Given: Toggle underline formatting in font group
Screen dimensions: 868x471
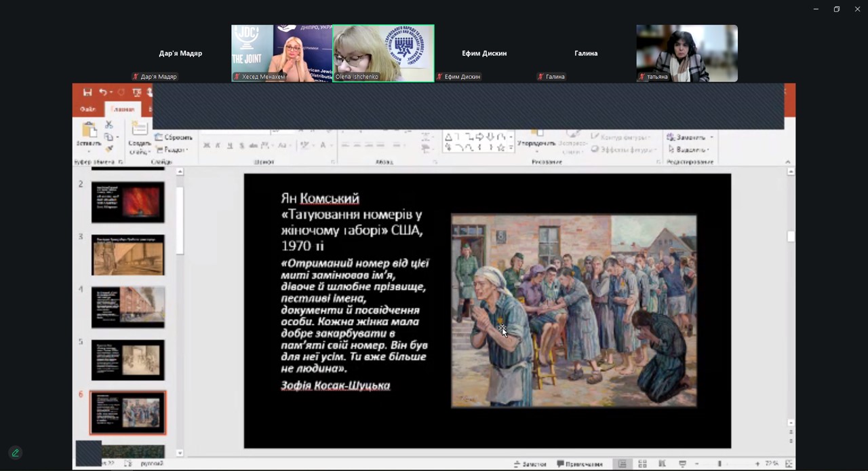Looking at the screenshot, I should coord(230,145).
